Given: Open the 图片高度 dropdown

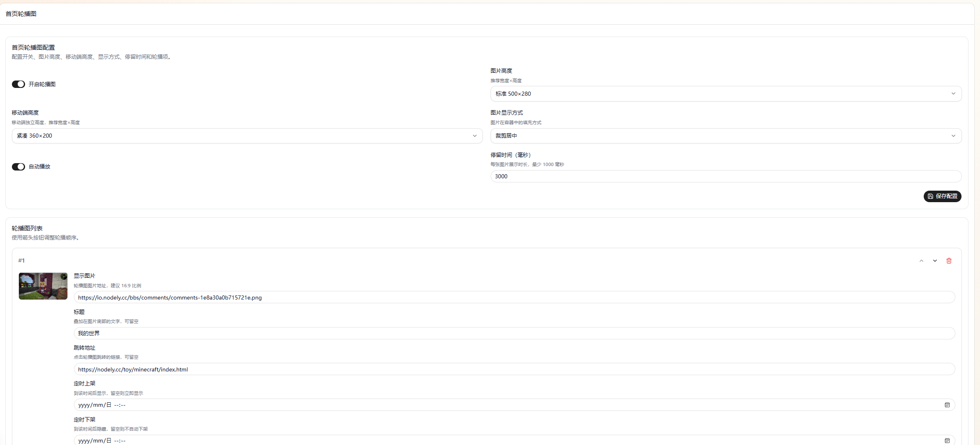Looking at the screenshot, I should pyautogui.click(x=726, y=94).
